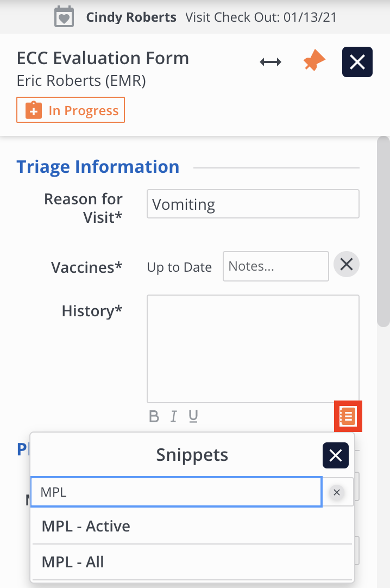Click the snippets search box containing MPL
The width and height of the screenshot is (390, 588).
click(177, 492)
